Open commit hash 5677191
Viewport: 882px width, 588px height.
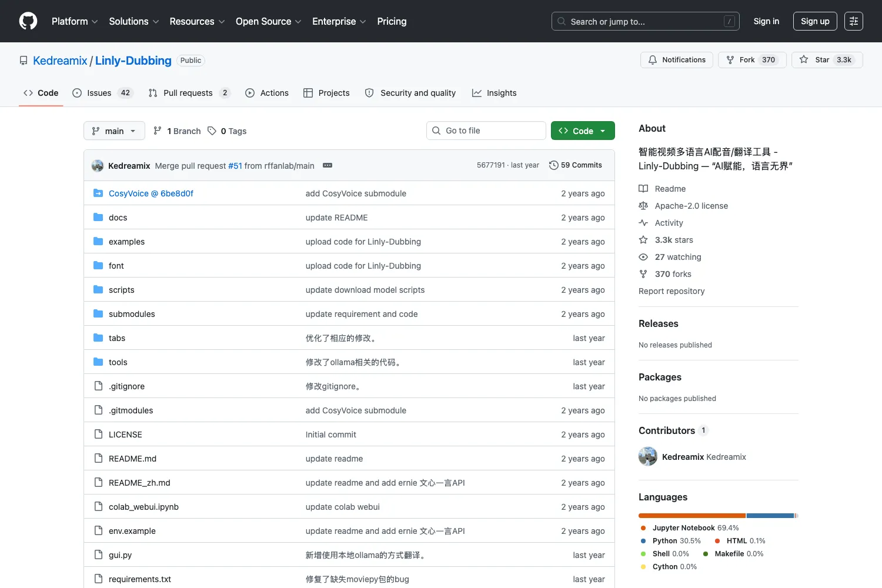pyautogui.click(x=491, y=165)
